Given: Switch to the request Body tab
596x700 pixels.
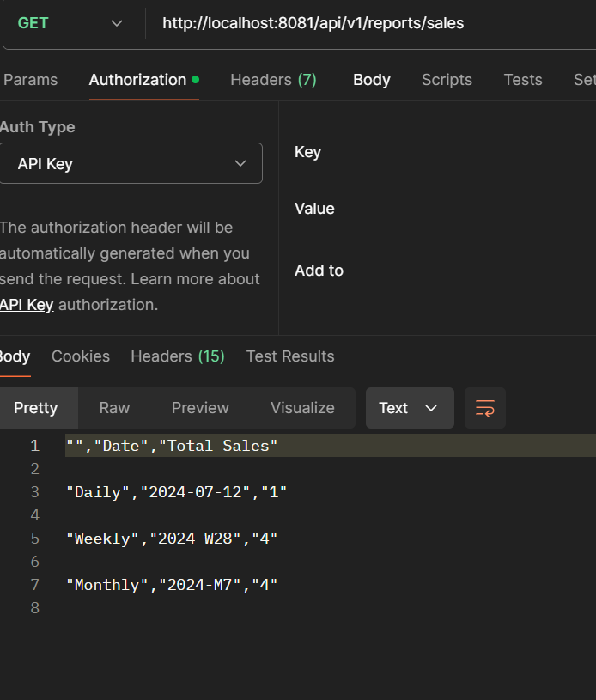Looking at the screenshot, I should (372, 80).
